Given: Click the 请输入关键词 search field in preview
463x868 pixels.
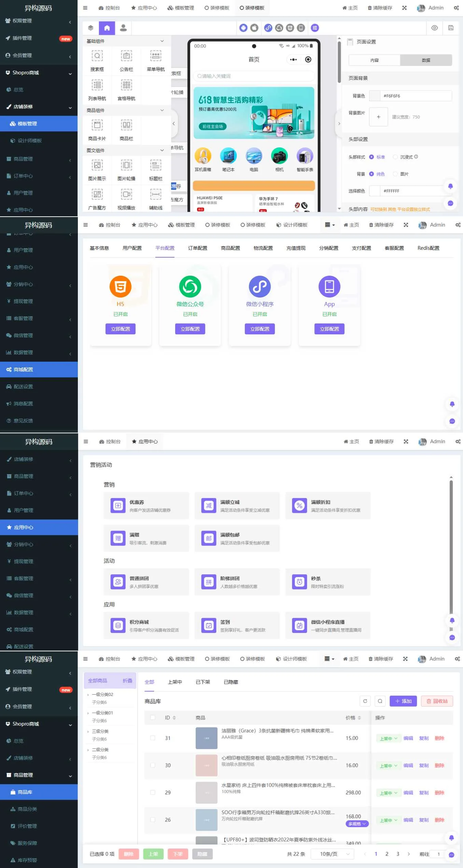Looking at the screenshot, I should [253, 76].
